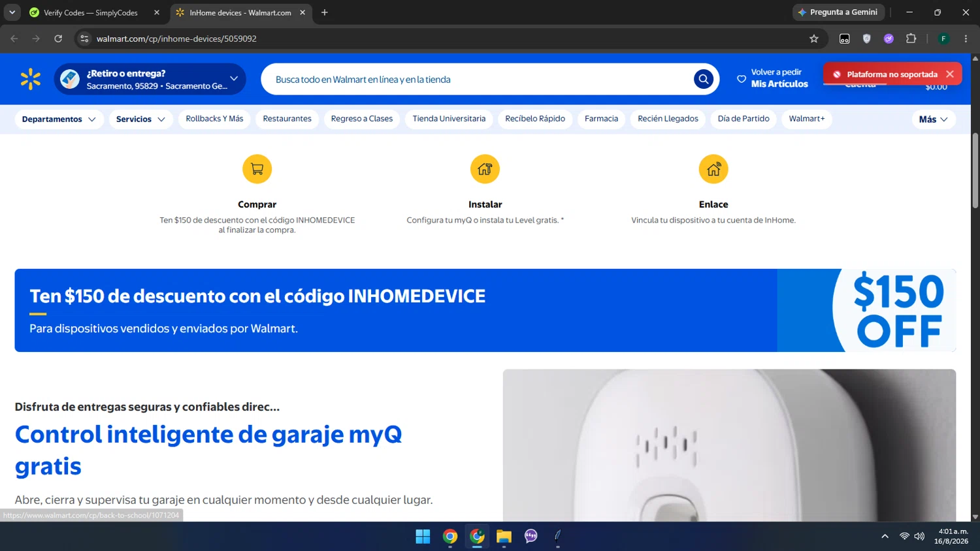Open the Chrome three-dot menu

pos(966,39)
